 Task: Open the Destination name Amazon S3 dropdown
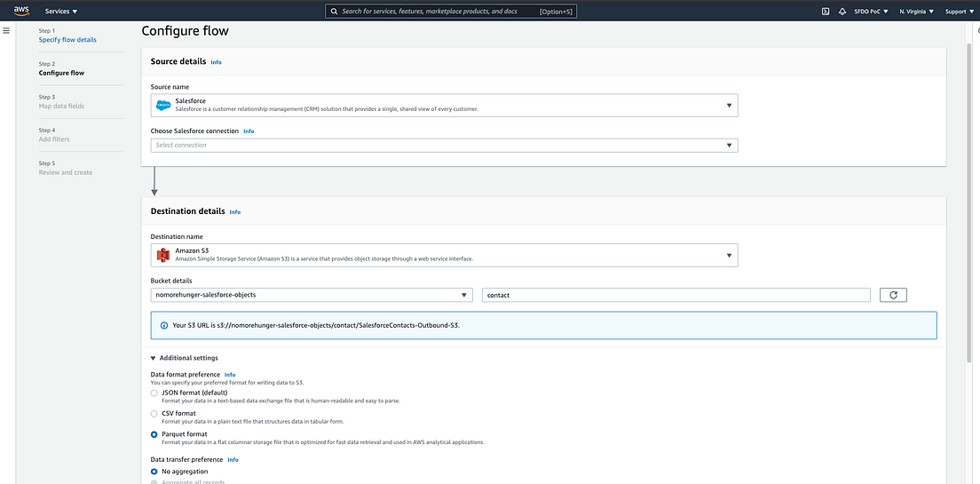click(x=445, y=255)
